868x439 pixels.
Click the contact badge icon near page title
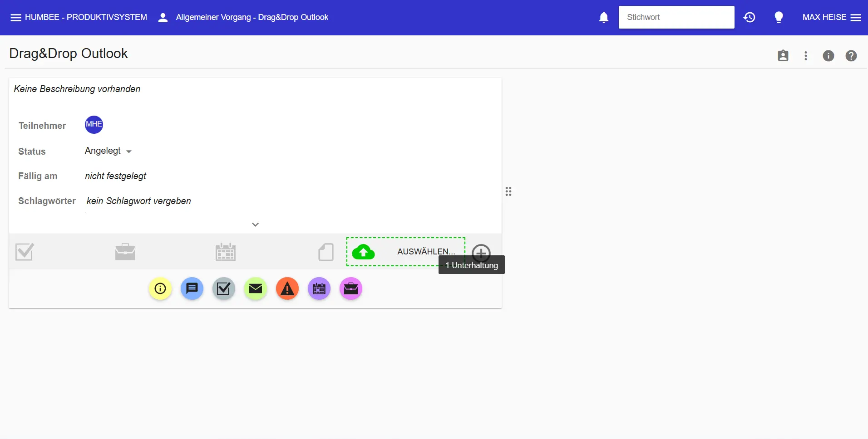[x=784, y=55]
